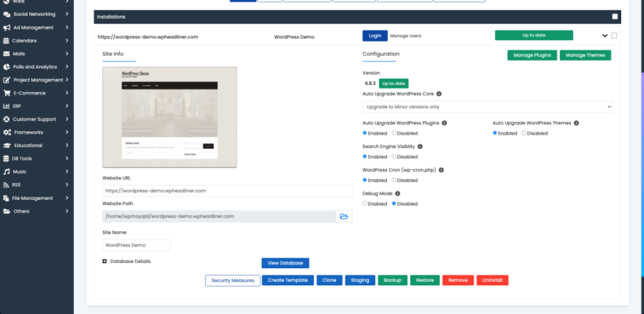Viewport: 644px width, 314px height.
Task: Click the Music note icon
Action: pos(6,172)
